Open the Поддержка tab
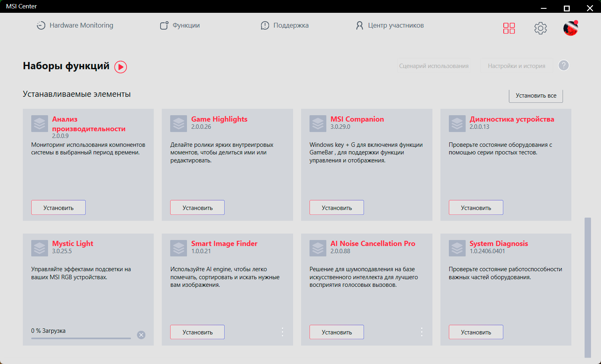601x364 pixels. (285, 26)
